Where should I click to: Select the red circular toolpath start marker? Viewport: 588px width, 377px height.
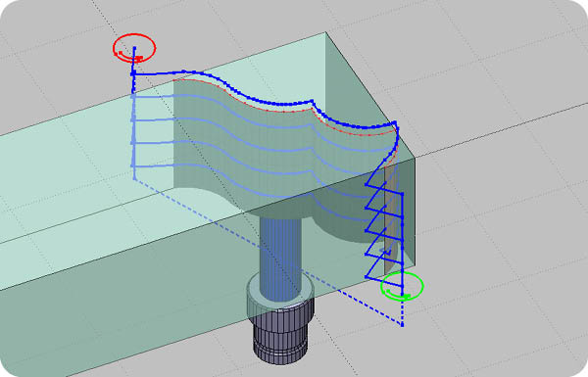click(x=134, y=48)
